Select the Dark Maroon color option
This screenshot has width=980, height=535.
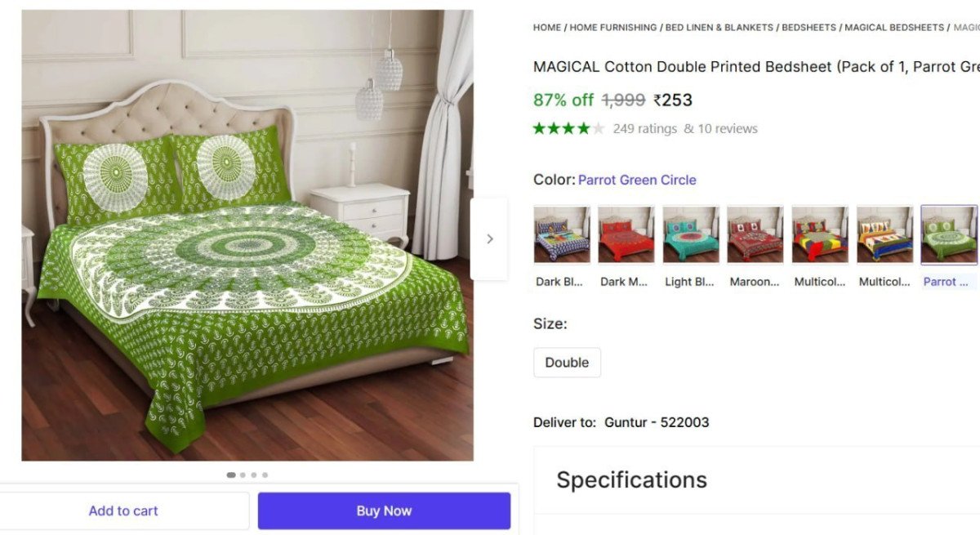(626, 234)
